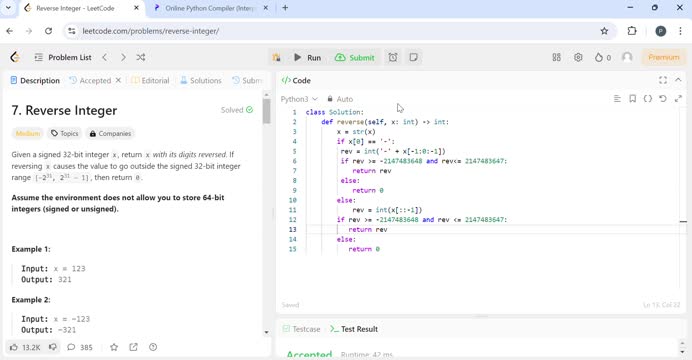Click the address bar URL
The image size is (692, 360).
[x=150, y=31]
